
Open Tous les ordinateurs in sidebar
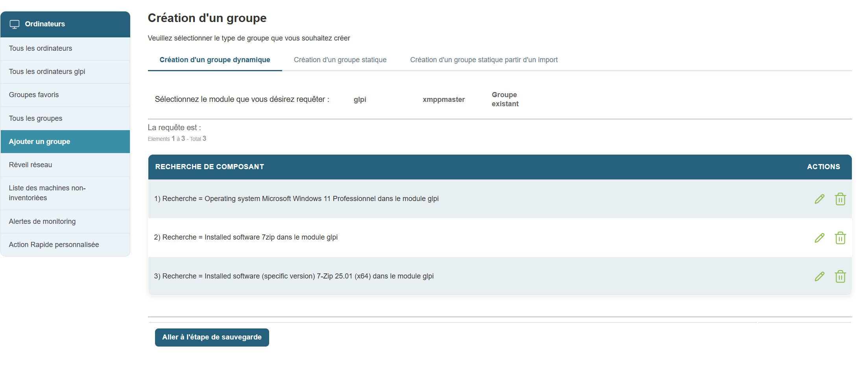(41, 48)
